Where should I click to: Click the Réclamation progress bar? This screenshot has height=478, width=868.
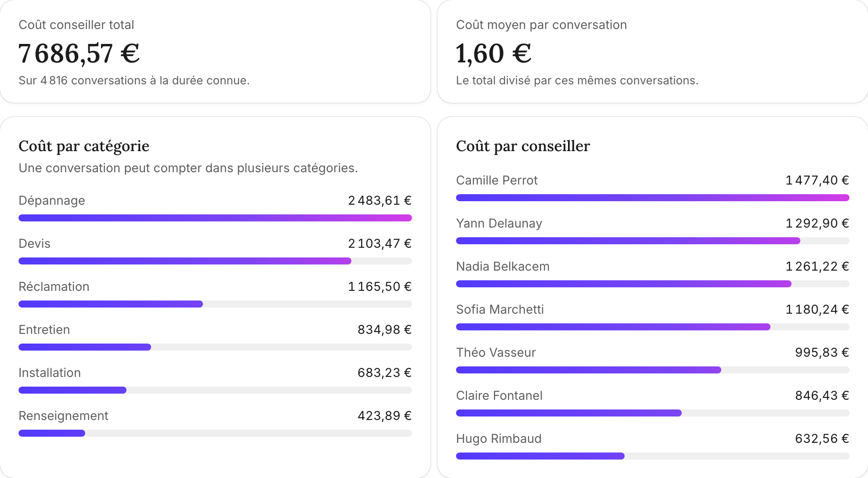(x=215, y=304)
